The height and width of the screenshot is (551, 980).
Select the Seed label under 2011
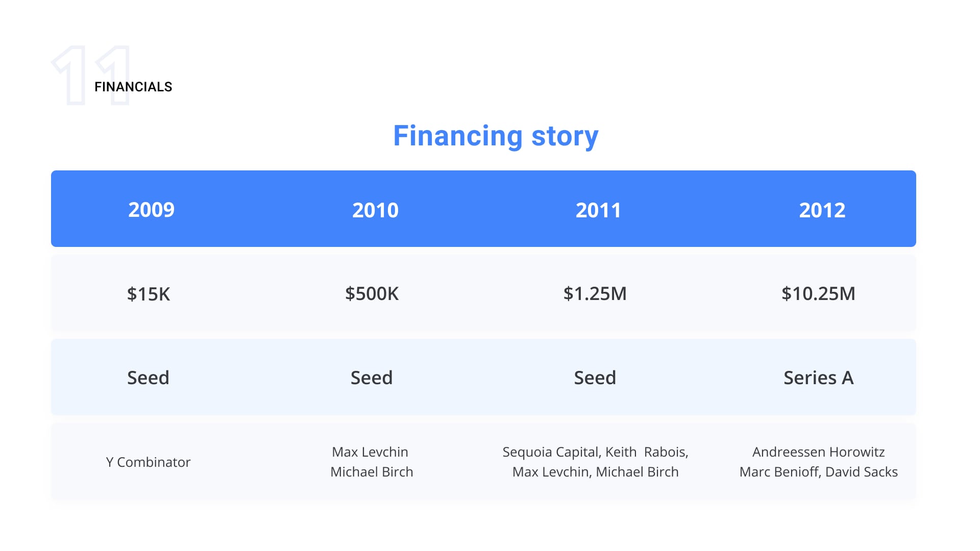coord(595,378)
